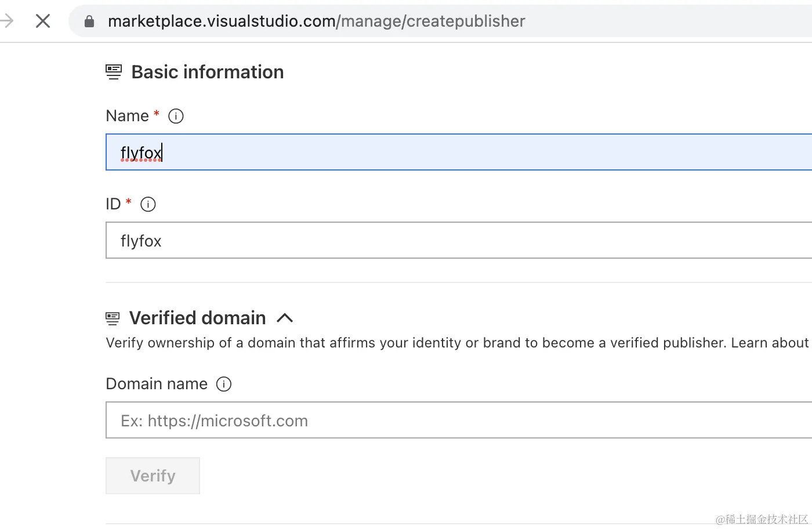812x529 pixels.
Task: Stop page loading with the X button
Action: (43, 21)
